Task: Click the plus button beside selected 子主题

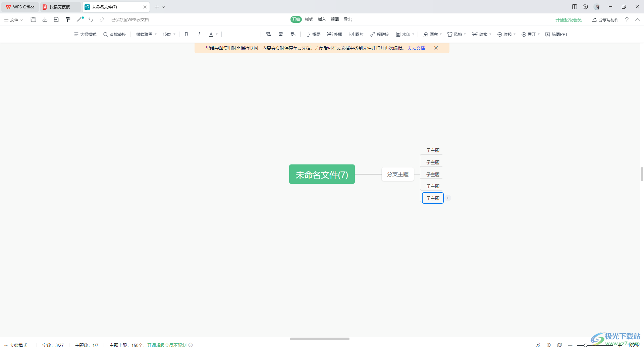Action: pyautogui.click(x=448, y=198)
